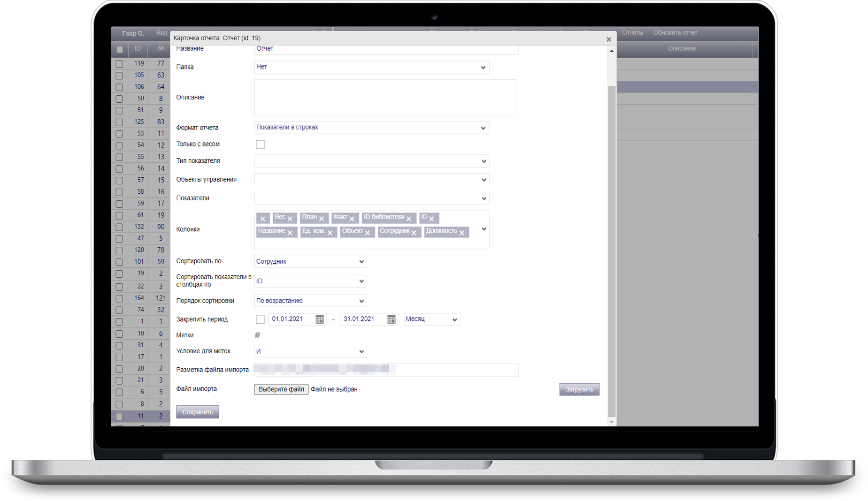Expand the Сортировать по dropdown
The image size is (868, 501).
tap(310, 261)
